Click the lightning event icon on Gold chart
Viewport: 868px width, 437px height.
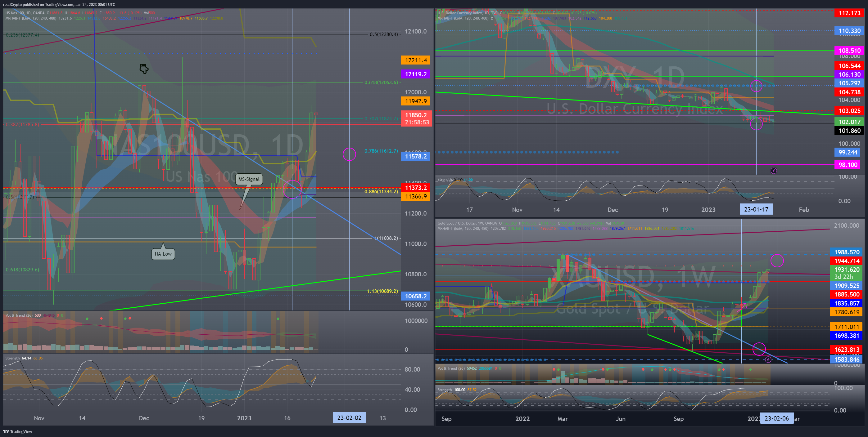(768, 359)
